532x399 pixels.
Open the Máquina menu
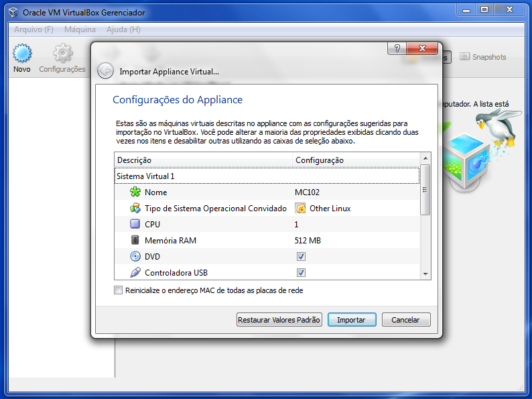(80, 30)
